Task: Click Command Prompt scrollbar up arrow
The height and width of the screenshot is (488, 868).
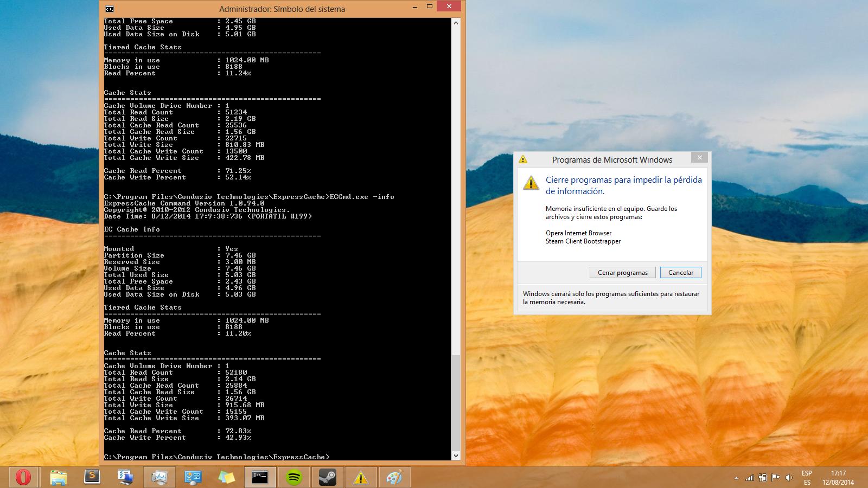Action: point(456,23)
